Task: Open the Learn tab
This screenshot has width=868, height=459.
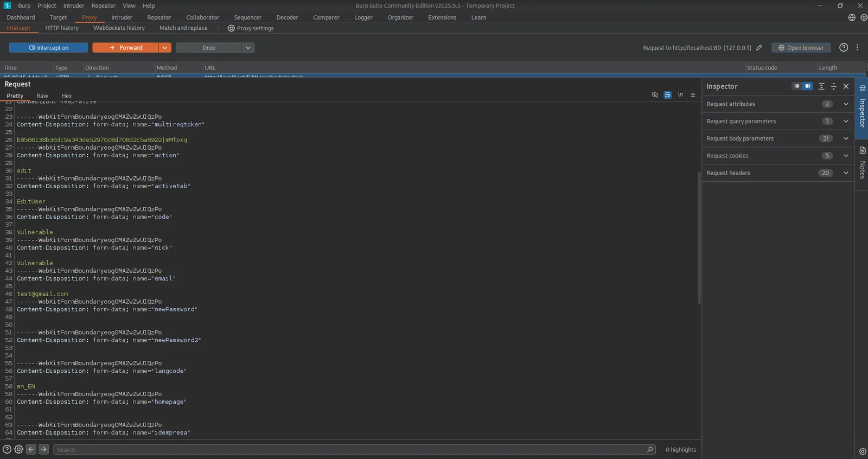Action: 478,17
